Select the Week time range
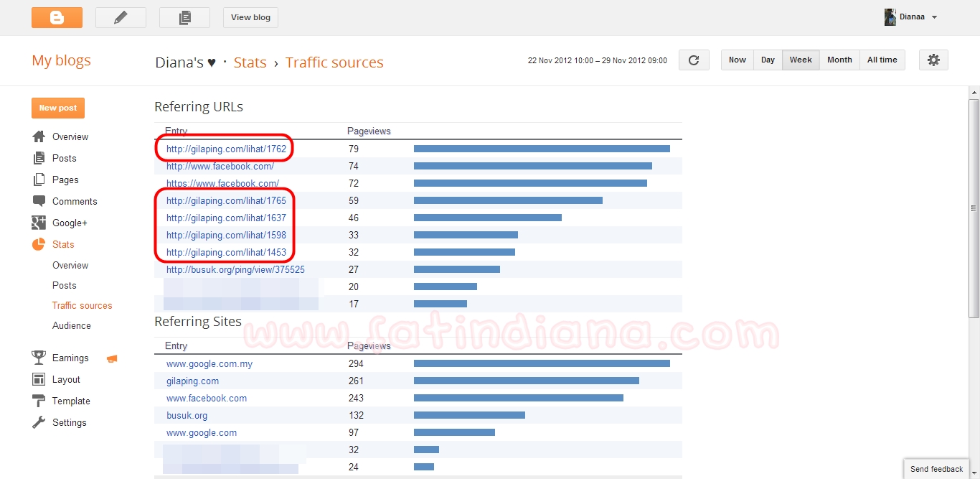Screen dimensions: 980x479 [801, 60]
